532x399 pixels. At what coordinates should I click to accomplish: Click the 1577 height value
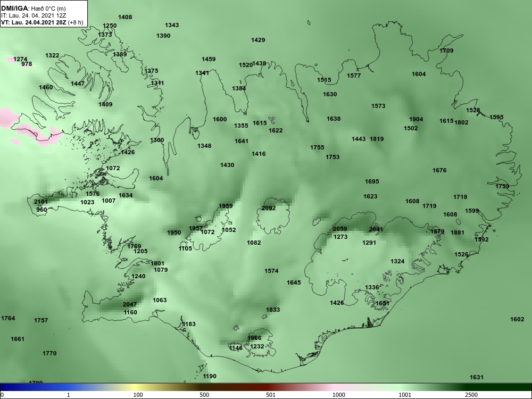click(x=354, y=76)
